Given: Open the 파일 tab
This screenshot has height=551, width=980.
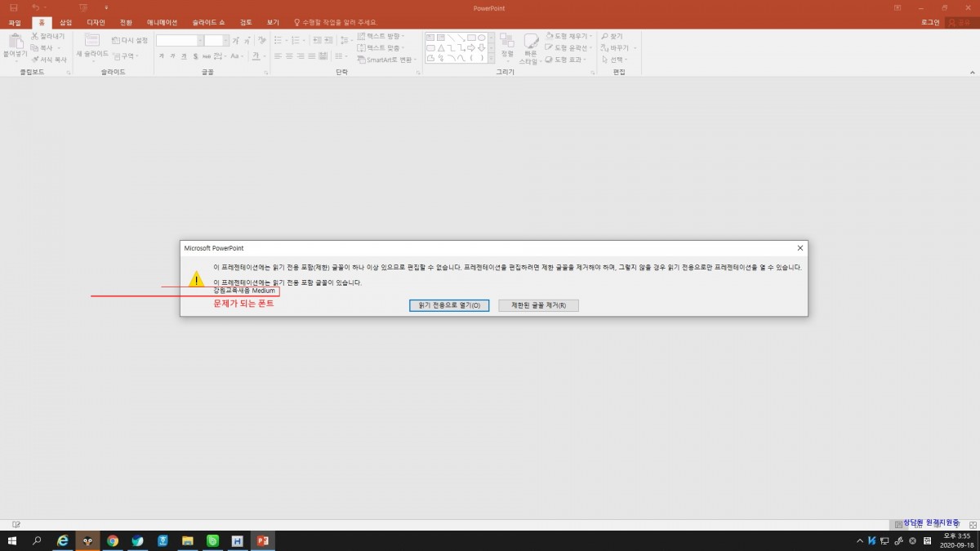Looking at the screenshot, I should point(15,23).
